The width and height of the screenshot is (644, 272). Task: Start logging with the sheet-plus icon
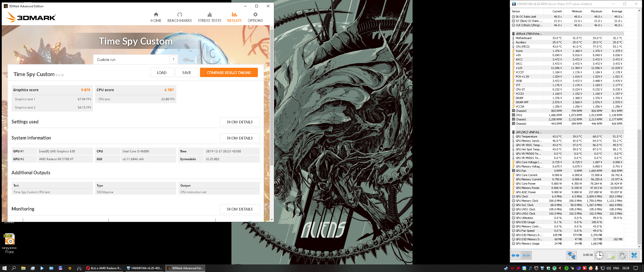click(611, 255)
